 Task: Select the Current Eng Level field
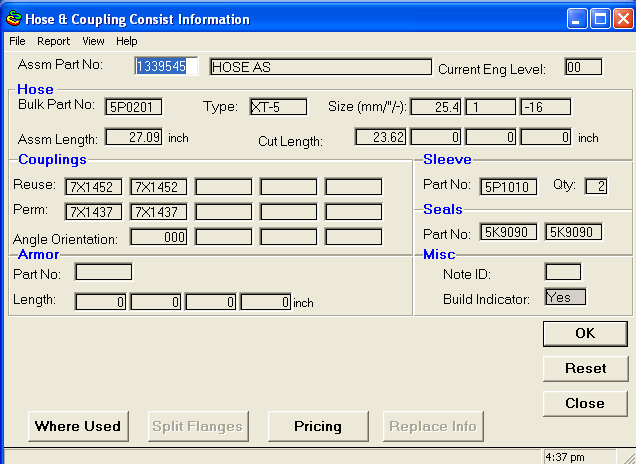tap(583, 67)
